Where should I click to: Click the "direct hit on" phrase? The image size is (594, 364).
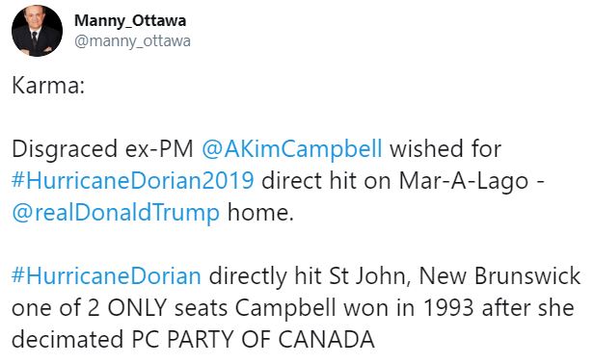click(326, 180)
